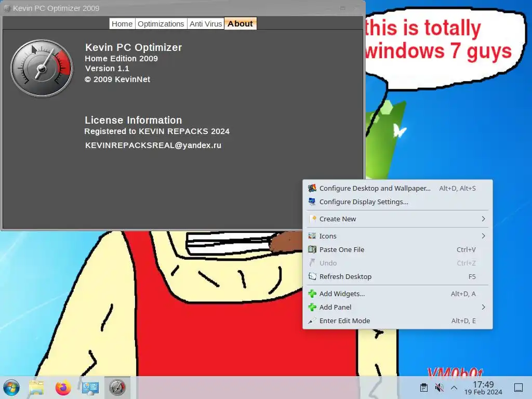Click the Create New document icon
This screenshot has height=399, width=532.
pos(313,219)
